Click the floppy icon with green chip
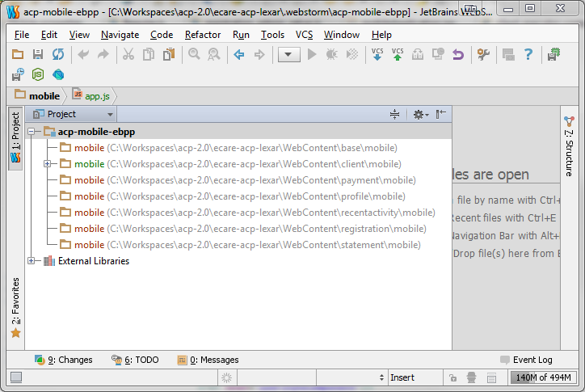The image size is (585, 392). point(553,54)
